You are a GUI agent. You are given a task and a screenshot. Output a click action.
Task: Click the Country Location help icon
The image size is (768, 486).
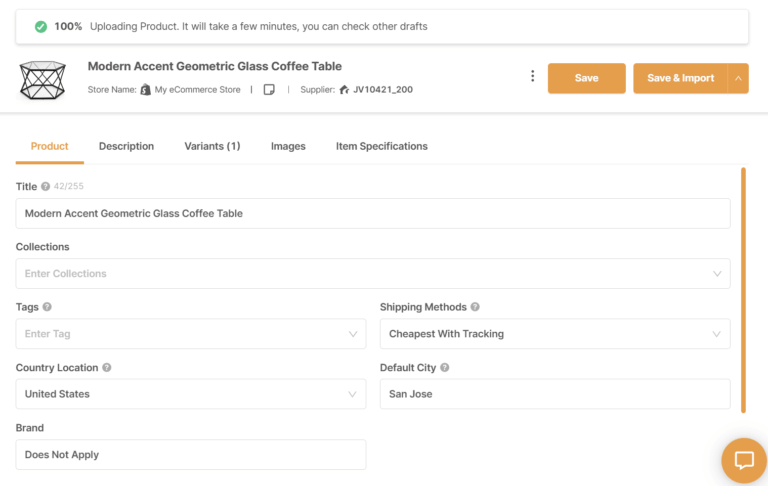pos(107,367)
